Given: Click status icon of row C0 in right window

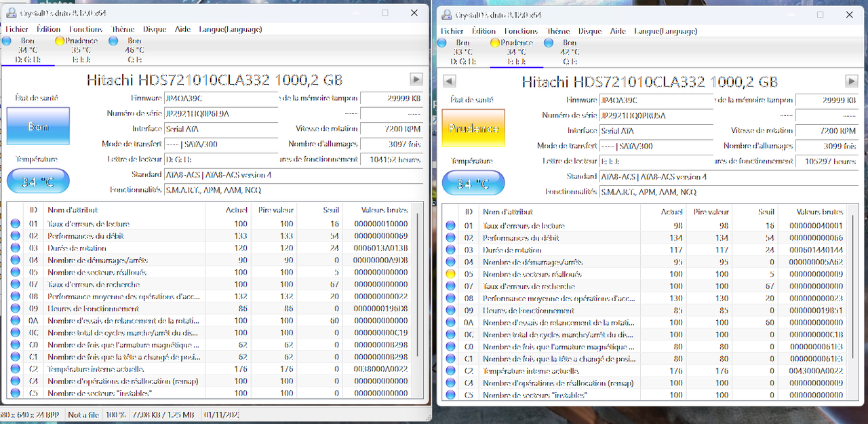Looking at the screenshot, I should click(450, 347).
